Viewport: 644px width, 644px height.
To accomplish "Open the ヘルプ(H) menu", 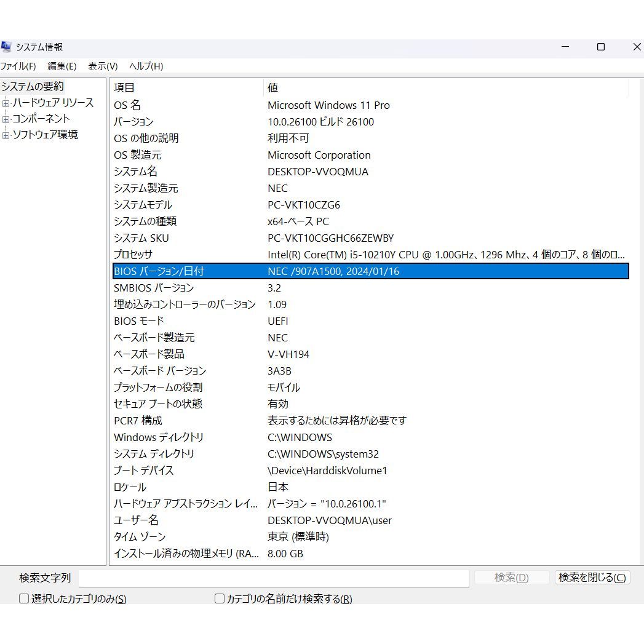I will 146,66.
